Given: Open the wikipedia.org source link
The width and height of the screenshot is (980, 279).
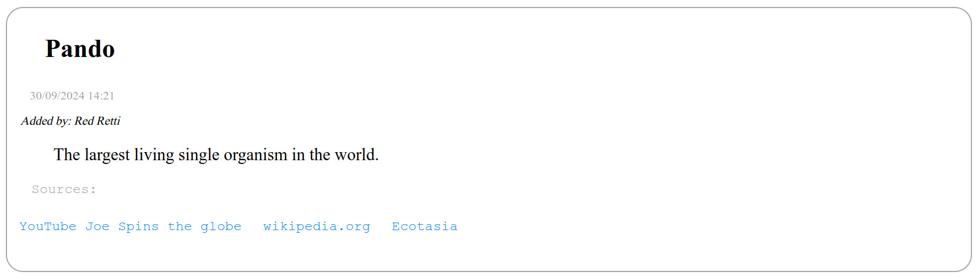Looking at the screenshot, I should point(317,226).
